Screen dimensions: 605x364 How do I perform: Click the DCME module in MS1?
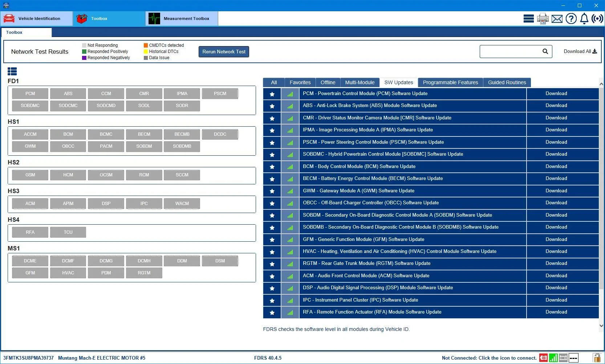[30, 261]
